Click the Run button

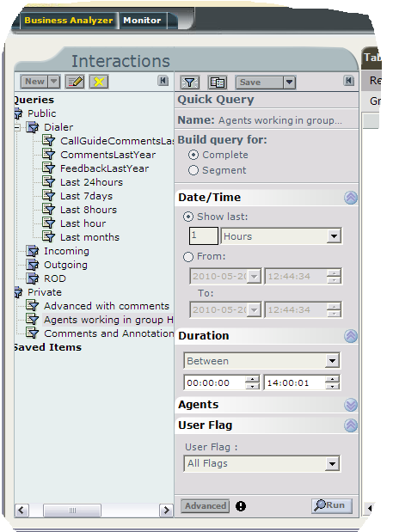click(x=332, y=505)
